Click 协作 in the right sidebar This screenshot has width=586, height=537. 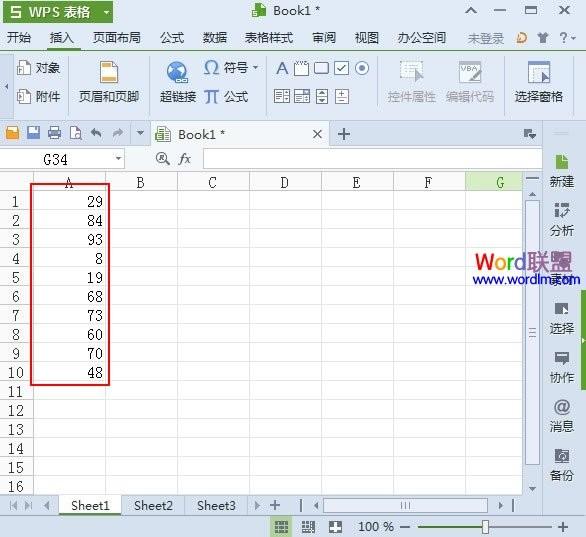tap(561, 367)
